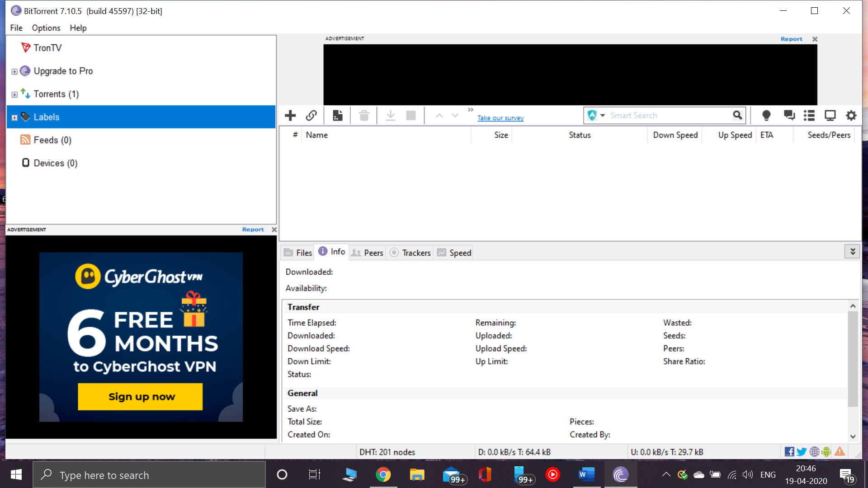Expand the Upgrade to Pro node
The image size is (868, 488).
click(14, 71)
